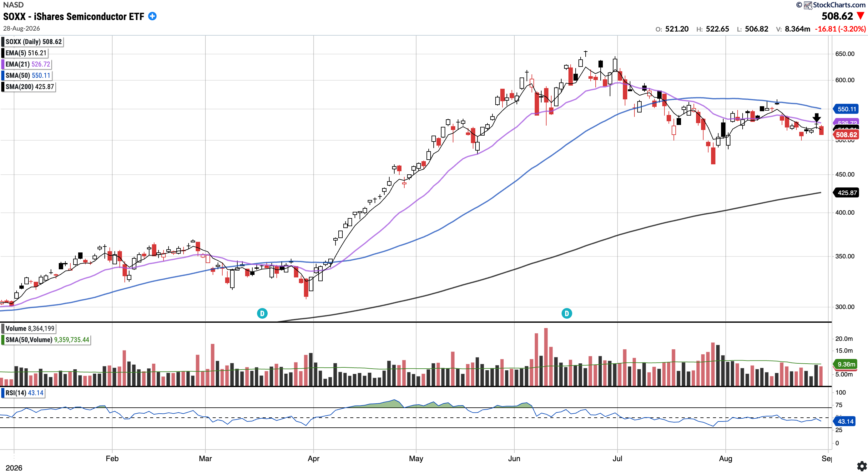Select the SOXX - iShares Semiconductor ETF title
The image size is (868, 473).
pyautogui.click(x=73, y=17)
